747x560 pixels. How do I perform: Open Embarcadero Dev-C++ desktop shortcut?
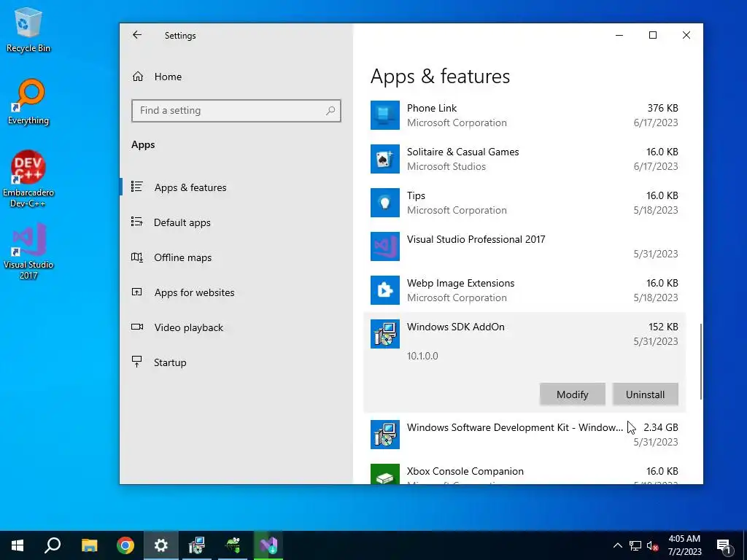(28, 179)
